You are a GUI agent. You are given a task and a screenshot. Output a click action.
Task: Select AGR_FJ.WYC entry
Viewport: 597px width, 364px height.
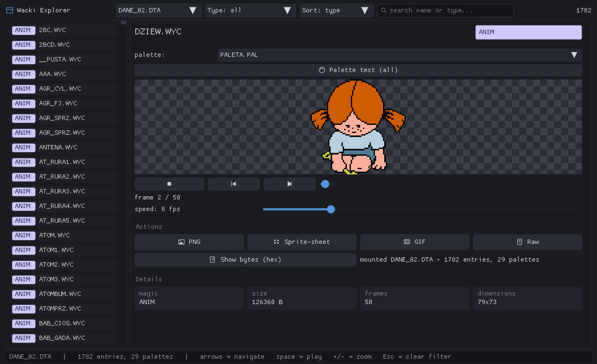(63, 104)
